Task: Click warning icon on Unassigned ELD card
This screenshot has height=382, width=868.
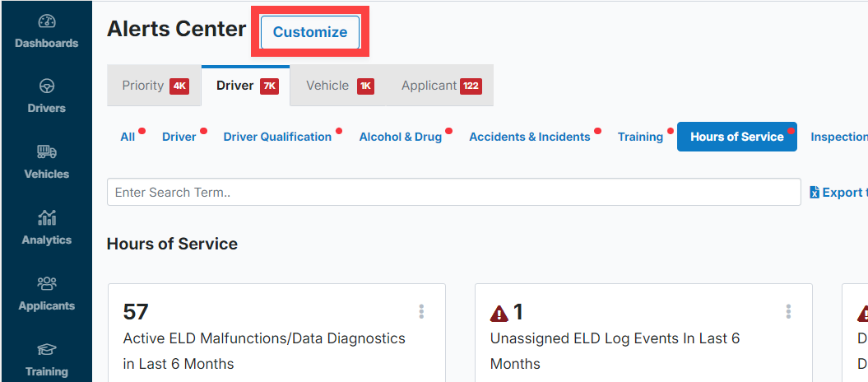Action: pos(499,314)
